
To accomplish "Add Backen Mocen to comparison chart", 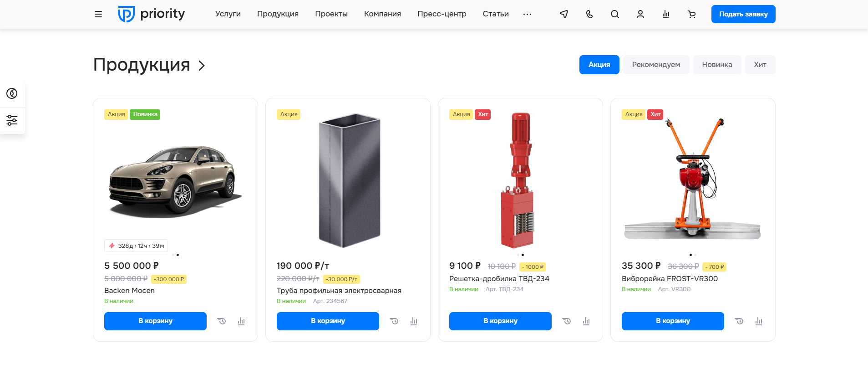I will coord(241,321).
